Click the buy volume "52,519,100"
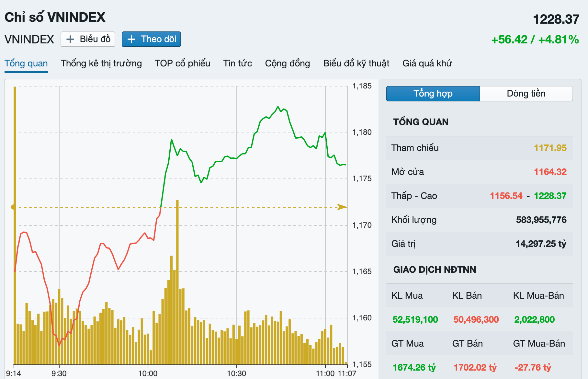Viewport: 588px width, 379px height. point(415,320)
